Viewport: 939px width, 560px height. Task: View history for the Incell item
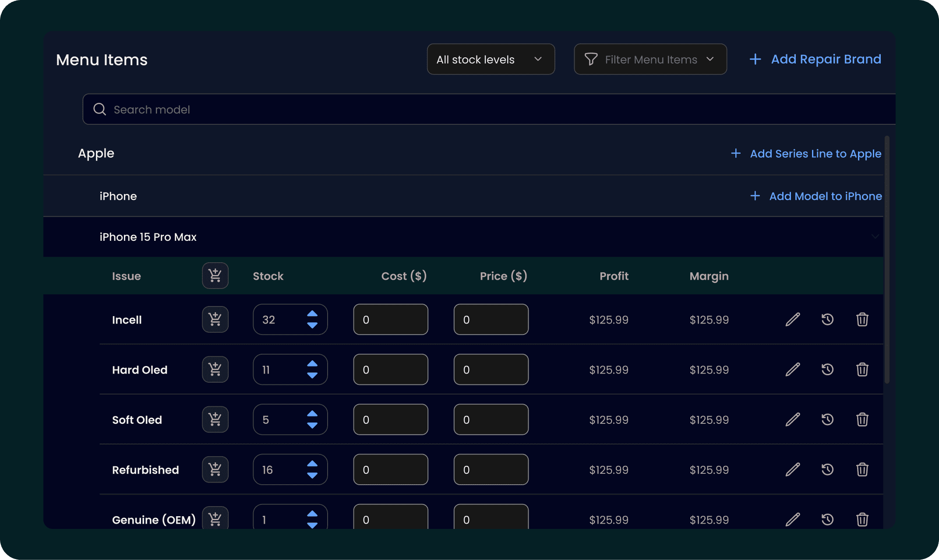pyautogui.click(x=827, y=319)
